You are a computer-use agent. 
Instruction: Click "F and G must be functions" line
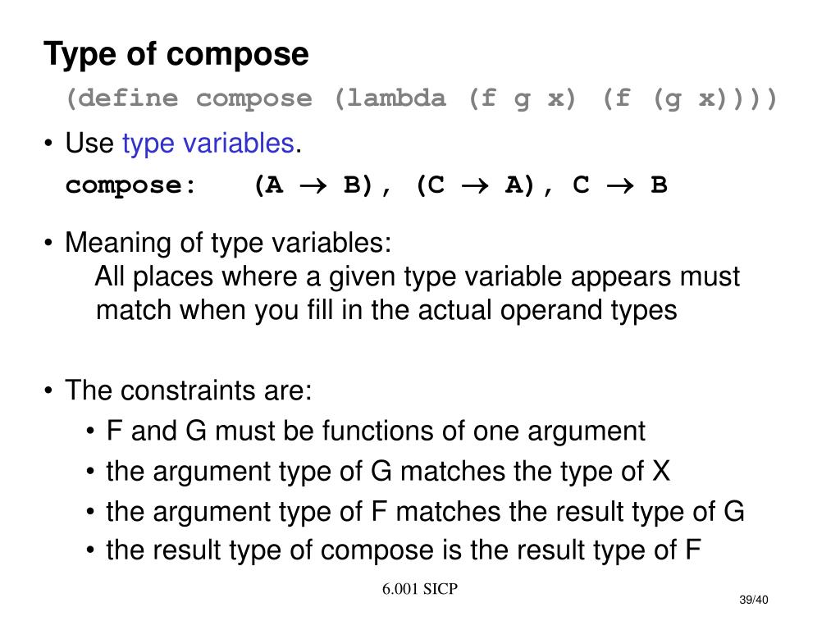click(x=376, y=431)
